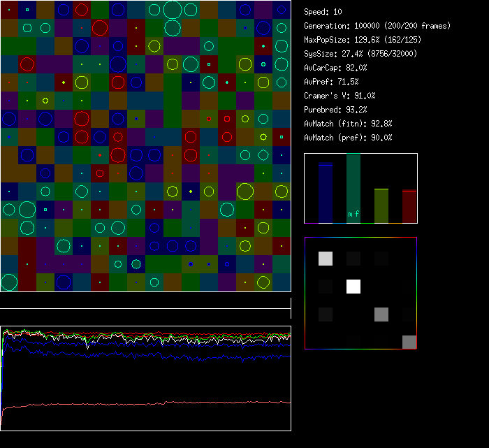Select the olive yellow bar in the bar chart
489x448 pixels.
(x=381, y=205)
